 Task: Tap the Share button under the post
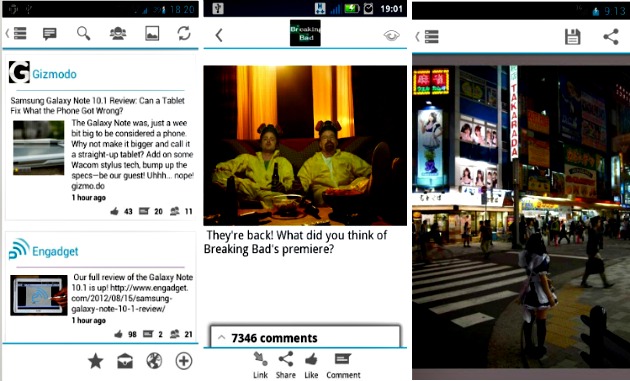[x=286, y=365]
